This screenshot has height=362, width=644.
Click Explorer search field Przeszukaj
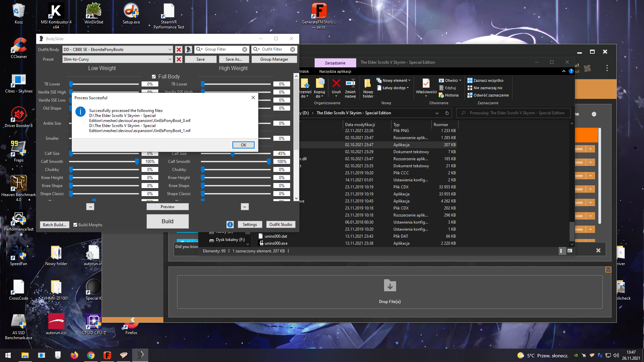point(513,113)
